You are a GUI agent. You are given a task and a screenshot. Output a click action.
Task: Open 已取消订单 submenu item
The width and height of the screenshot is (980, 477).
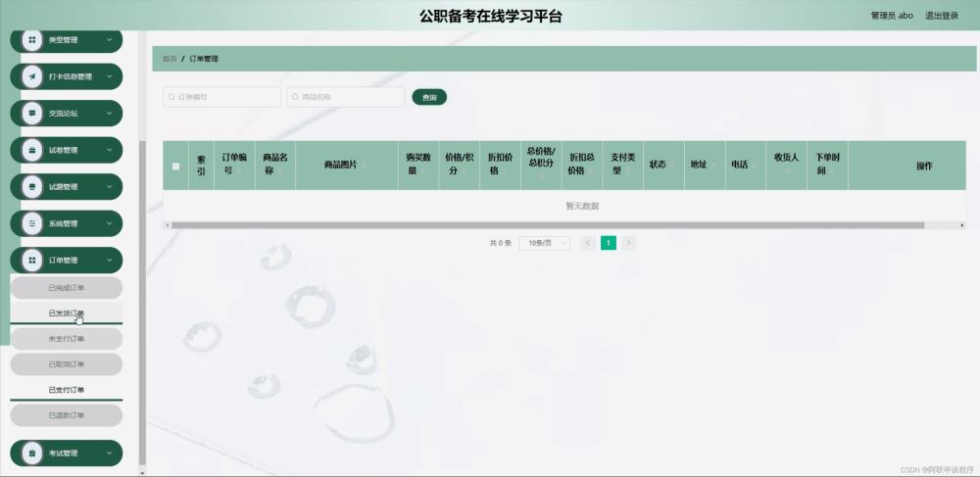click(x=67, y=364)
